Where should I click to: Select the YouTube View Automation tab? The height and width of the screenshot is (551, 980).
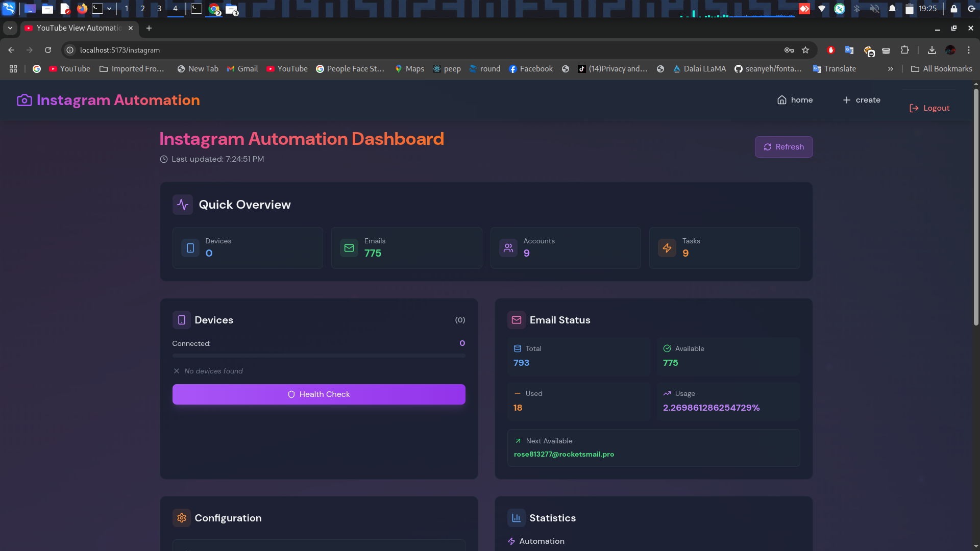click(79, 28)
